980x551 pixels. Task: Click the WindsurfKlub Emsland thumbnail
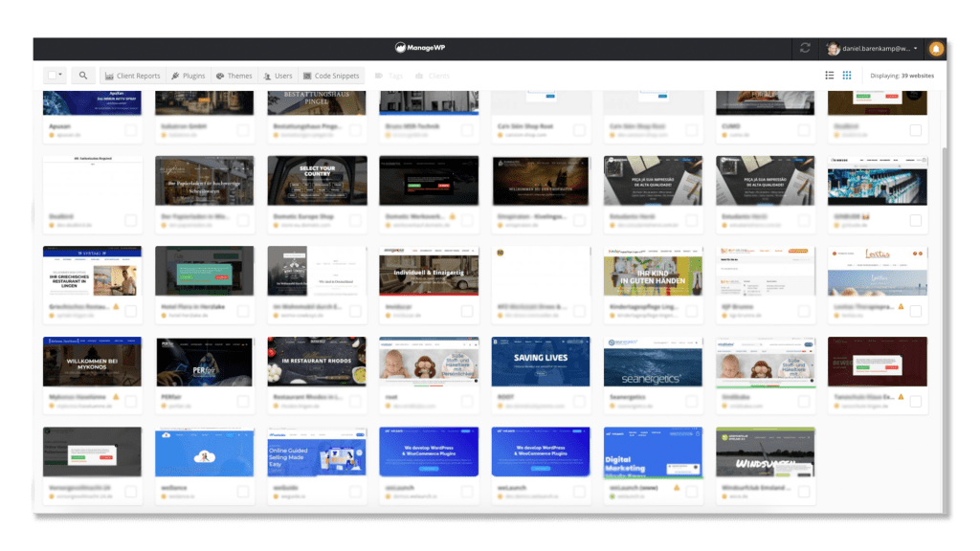click(766, 451)
